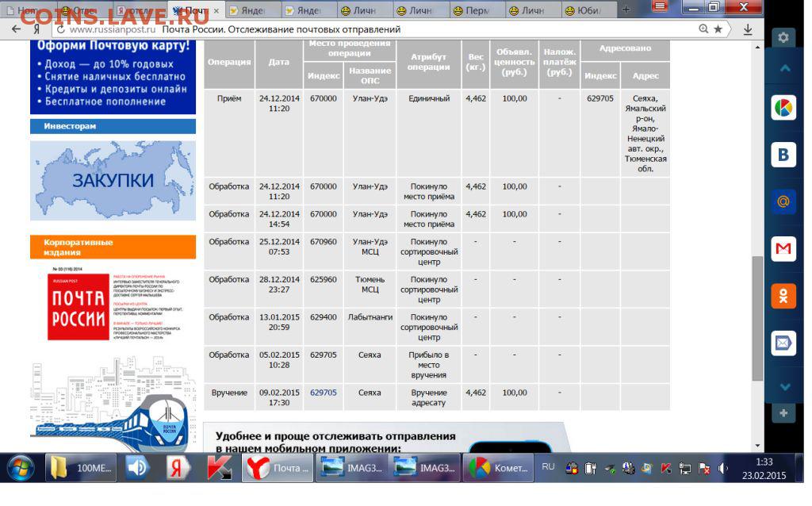Open VKontakte from the sidebar
Viewport: 812px width, 506px height.
coord(783,155)
